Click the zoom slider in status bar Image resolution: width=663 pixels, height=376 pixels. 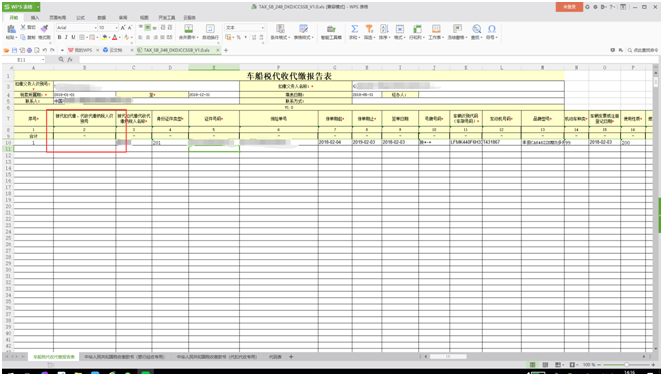point(626,365)
